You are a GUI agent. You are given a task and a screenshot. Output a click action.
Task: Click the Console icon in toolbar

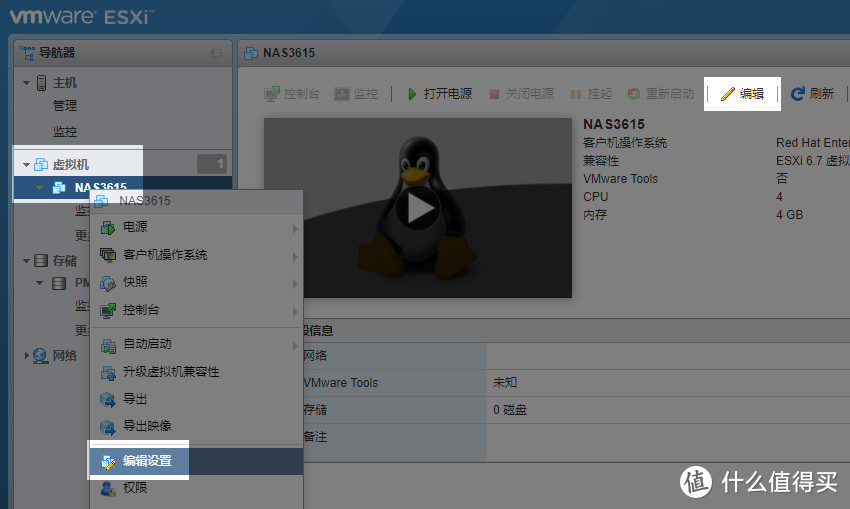pyautogui.click(x=272, y=94)
